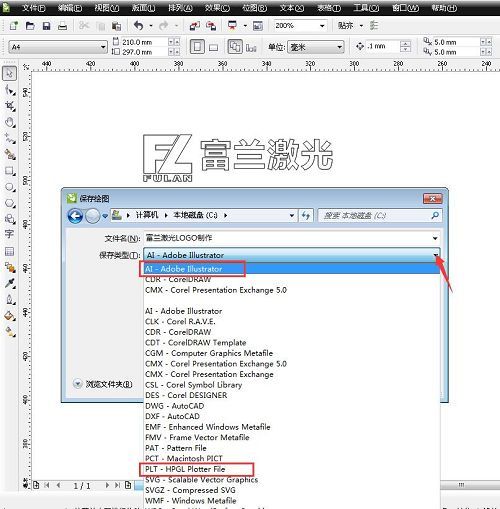Select the Text tool
The image size is (500, 509).
tap(9, 234)
